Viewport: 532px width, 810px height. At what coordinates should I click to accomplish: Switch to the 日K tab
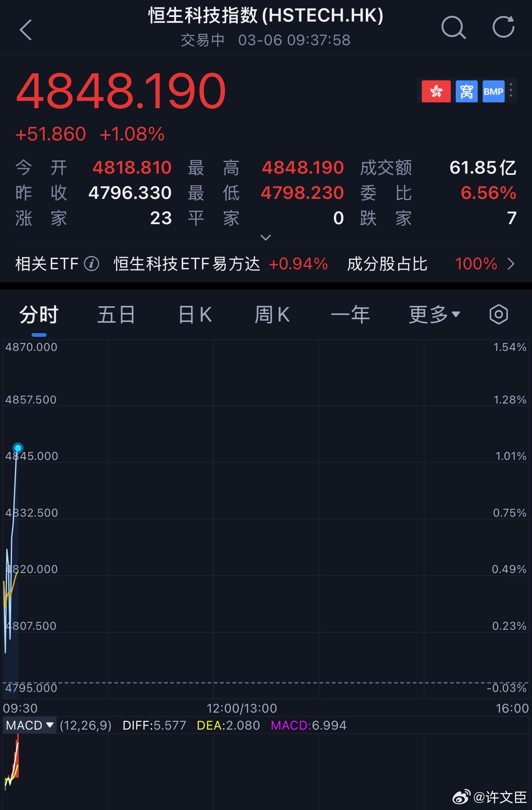click(x=195, y=314)
